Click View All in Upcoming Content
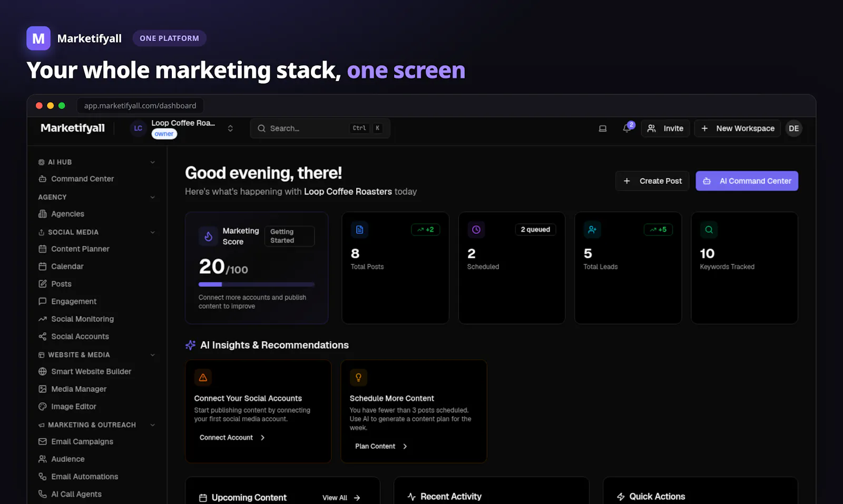Screen dimensions: 843x504 (x=341, y=498)
